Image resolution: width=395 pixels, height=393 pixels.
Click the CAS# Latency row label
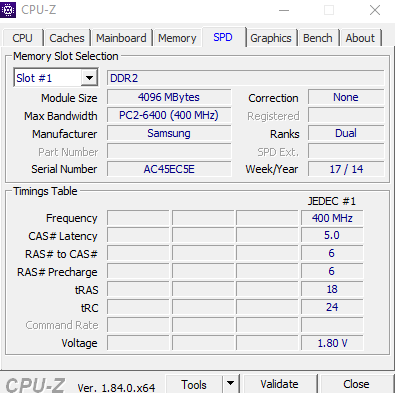pyautogui.click(x=63, y=236)
